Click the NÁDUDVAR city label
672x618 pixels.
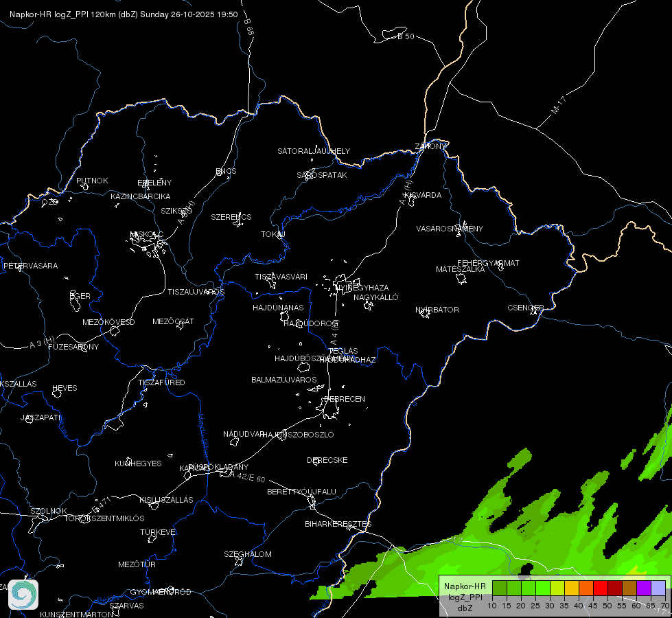[244, 434]
